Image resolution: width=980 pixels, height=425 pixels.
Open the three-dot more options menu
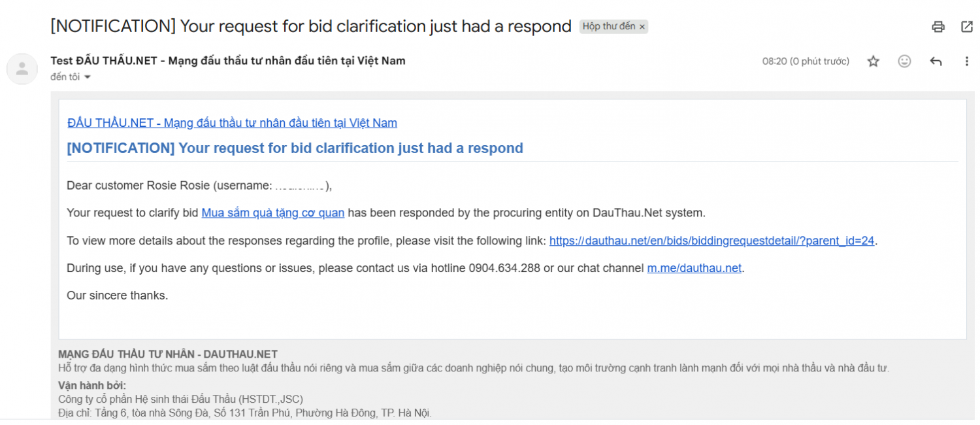point(967,61)
